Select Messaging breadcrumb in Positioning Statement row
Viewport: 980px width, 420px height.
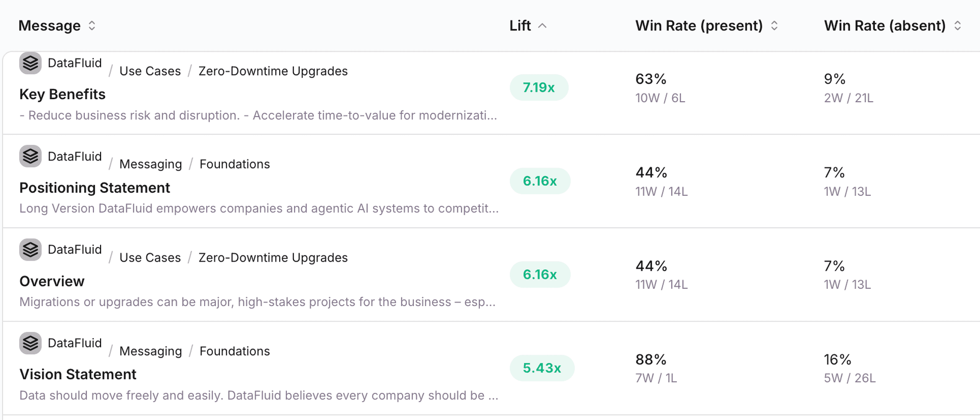151,164
